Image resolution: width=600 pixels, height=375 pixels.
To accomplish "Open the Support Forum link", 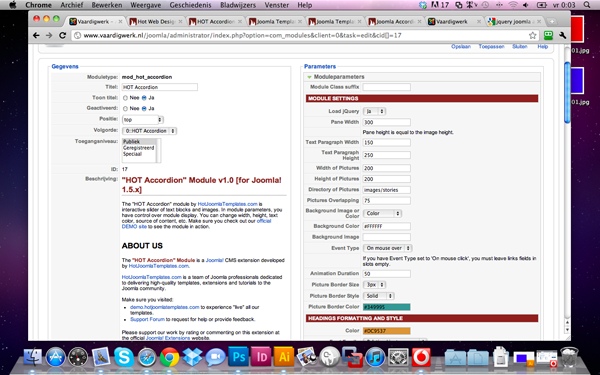I will [147, 319].
